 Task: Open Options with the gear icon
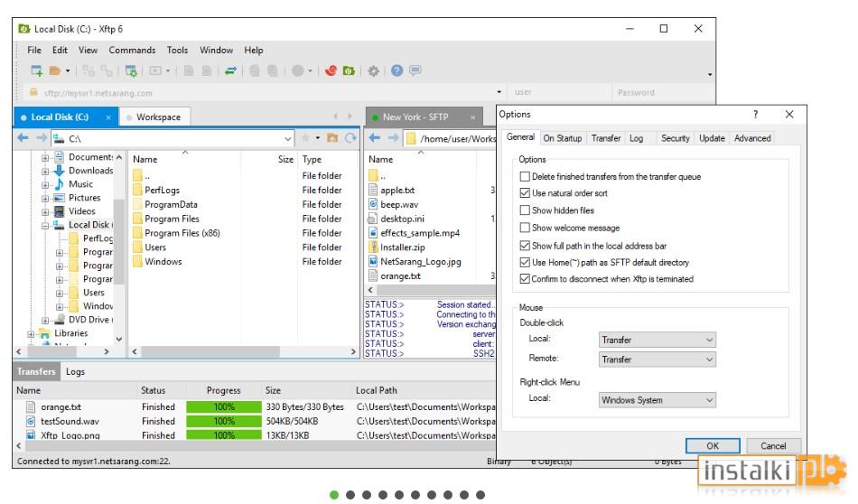373,70
